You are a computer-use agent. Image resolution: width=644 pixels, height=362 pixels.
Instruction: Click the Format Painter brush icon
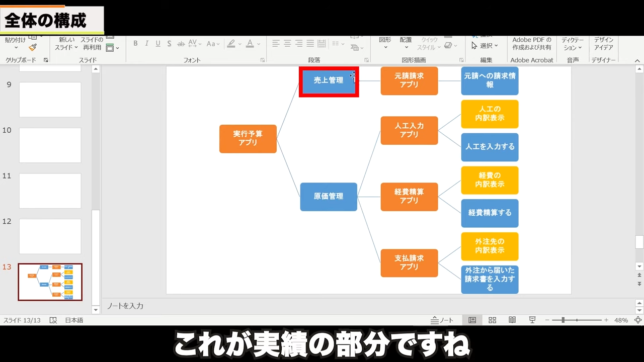click(33, 47)
